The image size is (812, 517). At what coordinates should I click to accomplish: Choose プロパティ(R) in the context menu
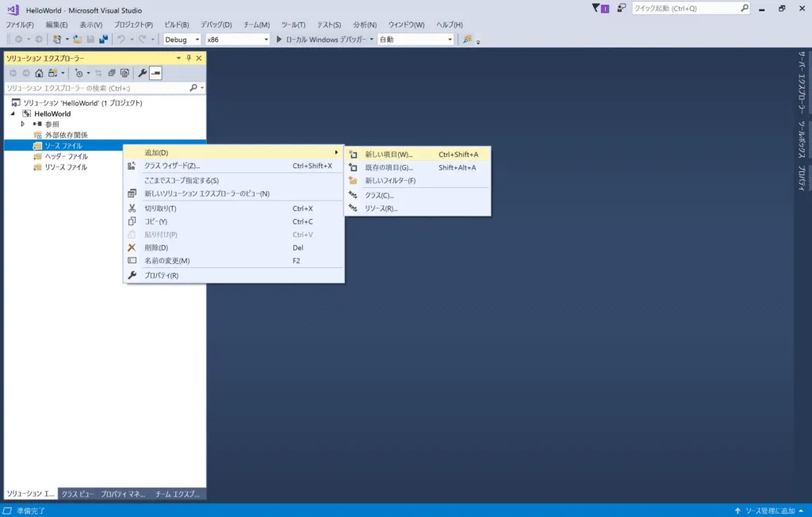pyautogui.click(x=234, y=275)
